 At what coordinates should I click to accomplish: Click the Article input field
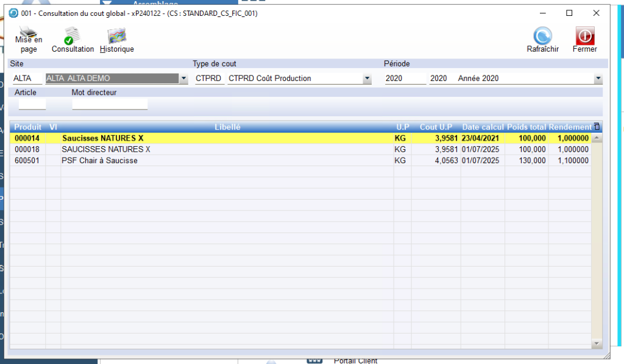click(x=32, y=104)
